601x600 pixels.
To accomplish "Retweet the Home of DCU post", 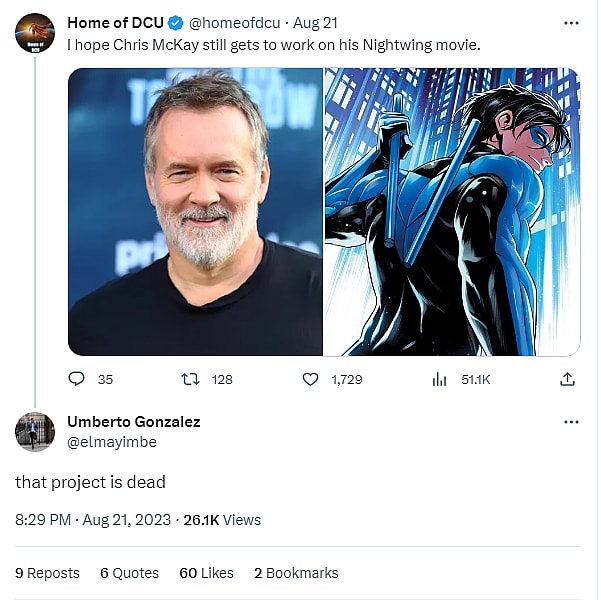I will (x=189, y=379).
